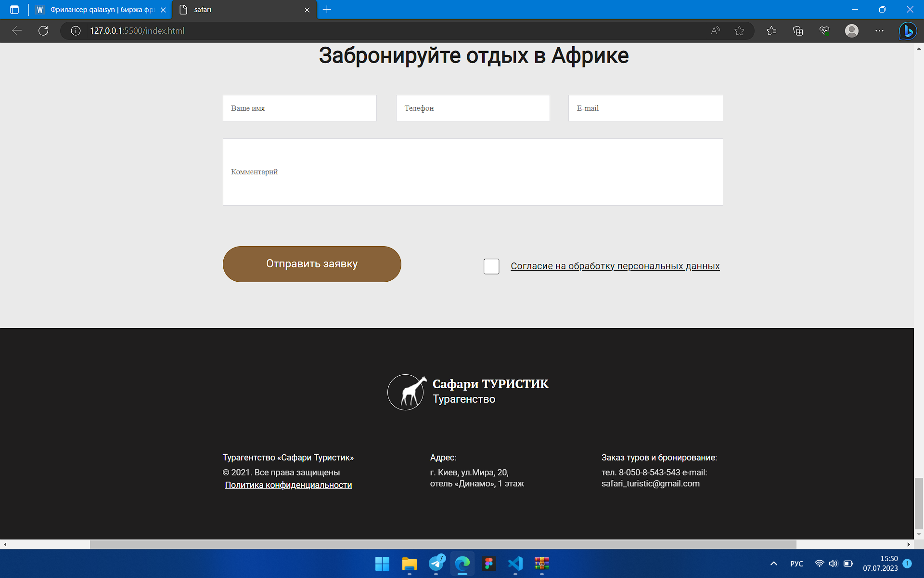Image resolution: width=924 pixels, height=578 pixels.
Task: Open favorites list icon
Action: (771, 31)
